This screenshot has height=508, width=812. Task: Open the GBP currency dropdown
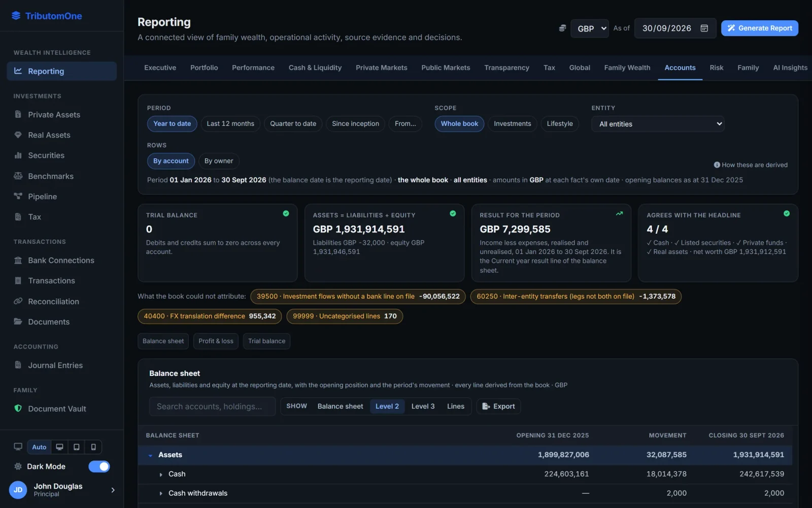(x=590, y=28)
